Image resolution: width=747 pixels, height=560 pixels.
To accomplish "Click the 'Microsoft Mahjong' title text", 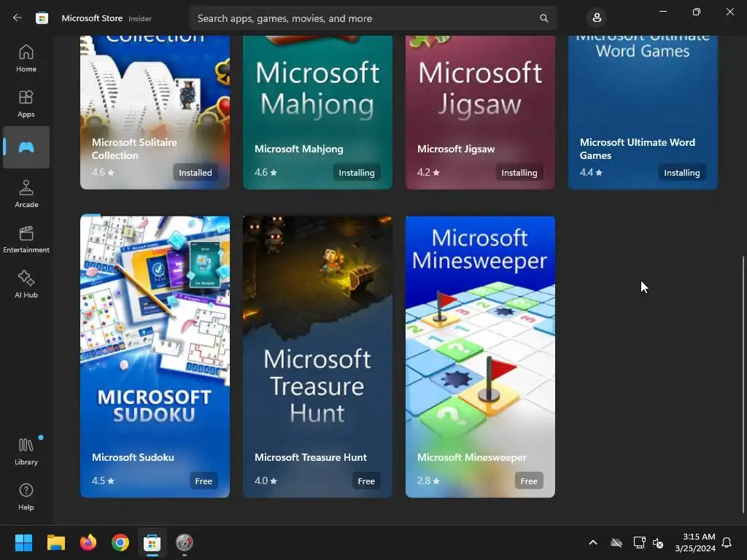I will [298, 149].
